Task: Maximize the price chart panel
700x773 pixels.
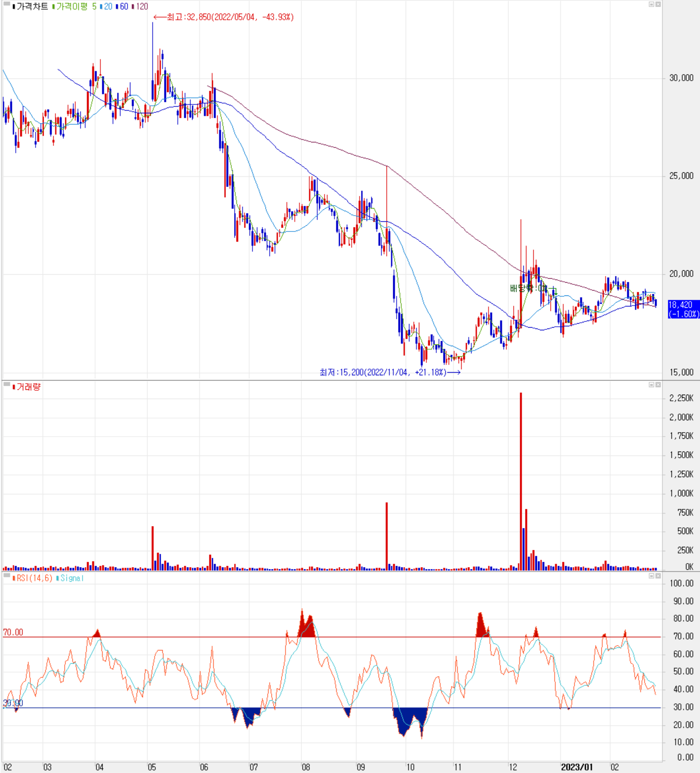Action: 652,4
